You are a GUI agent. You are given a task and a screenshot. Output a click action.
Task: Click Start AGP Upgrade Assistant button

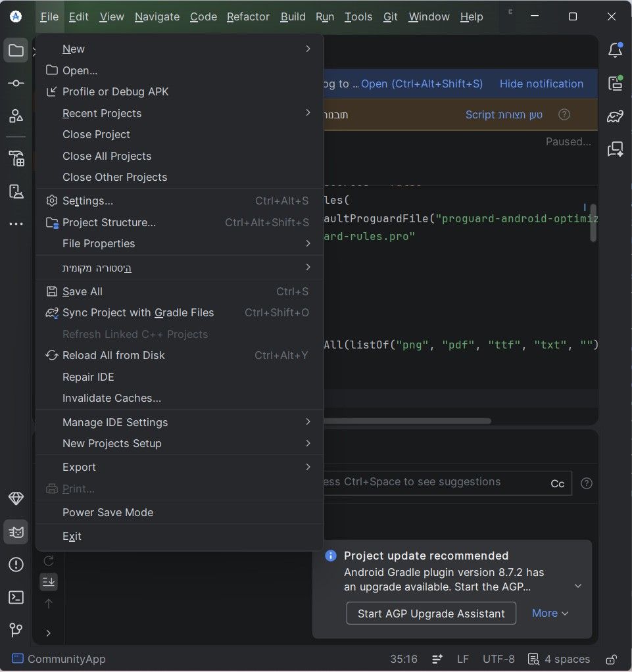click(x=431, y=613)
